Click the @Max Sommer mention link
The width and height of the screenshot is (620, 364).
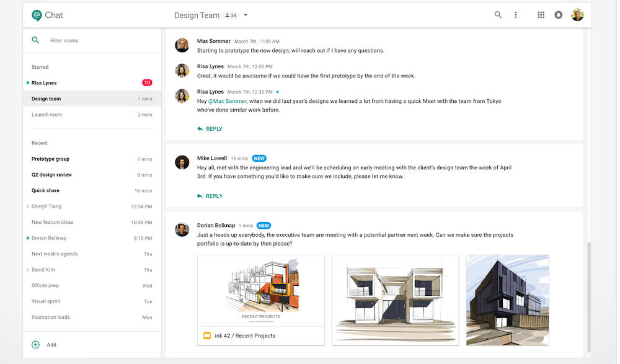click(x=227, y=101)
